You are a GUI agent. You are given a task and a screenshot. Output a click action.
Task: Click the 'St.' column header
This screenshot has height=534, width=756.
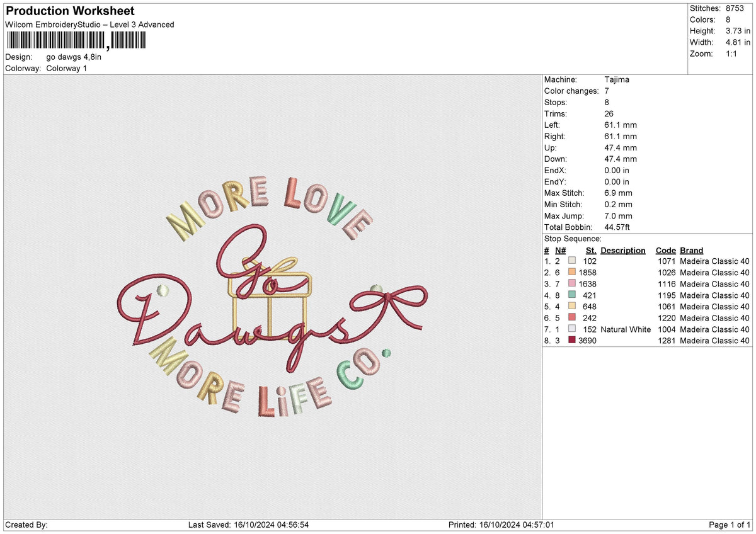pyautogui.click(x=591, y=251)
